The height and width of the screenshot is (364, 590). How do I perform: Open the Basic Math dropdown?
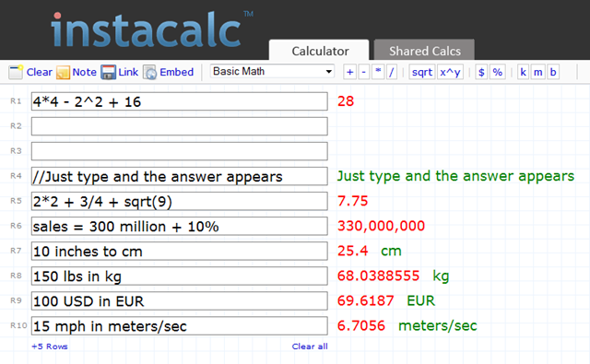tap(272, 72)
